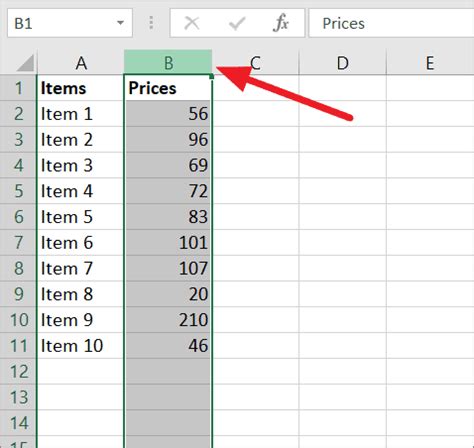Select cell containing Item 5
Viewport: 474px width, 448px height.
(80, 217)
